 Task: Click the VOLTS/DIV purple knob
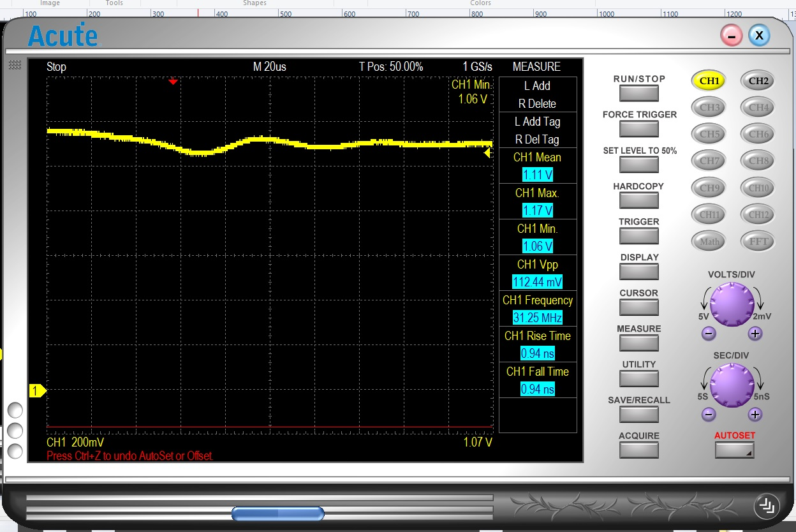coord(732,304)
